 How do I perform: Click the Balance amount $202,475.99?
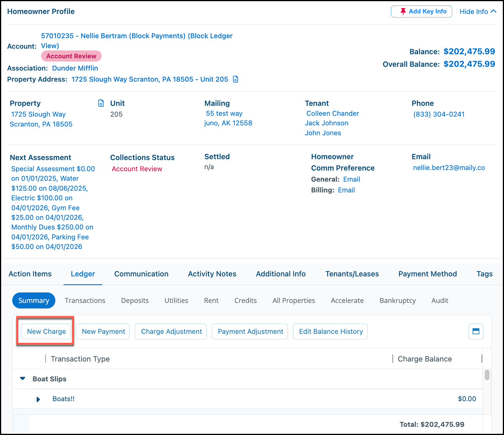(x=469, y=51)
